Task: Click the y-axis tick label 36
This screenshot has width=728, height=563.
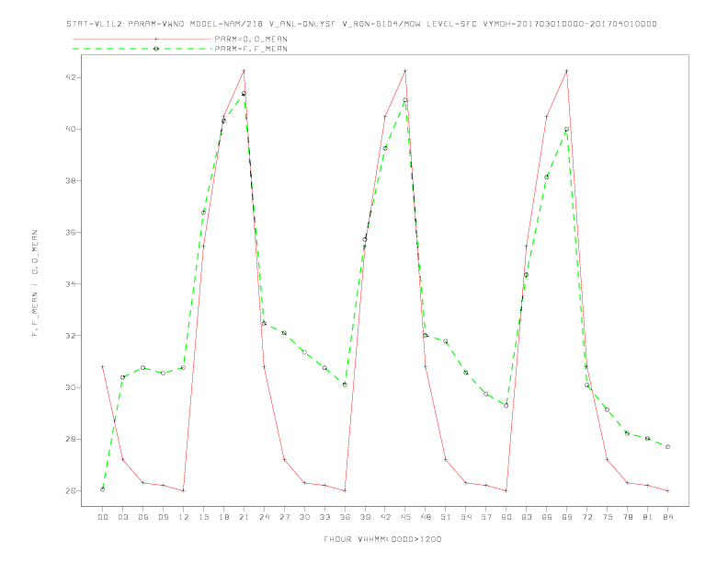Action: [x=70, y=232]
